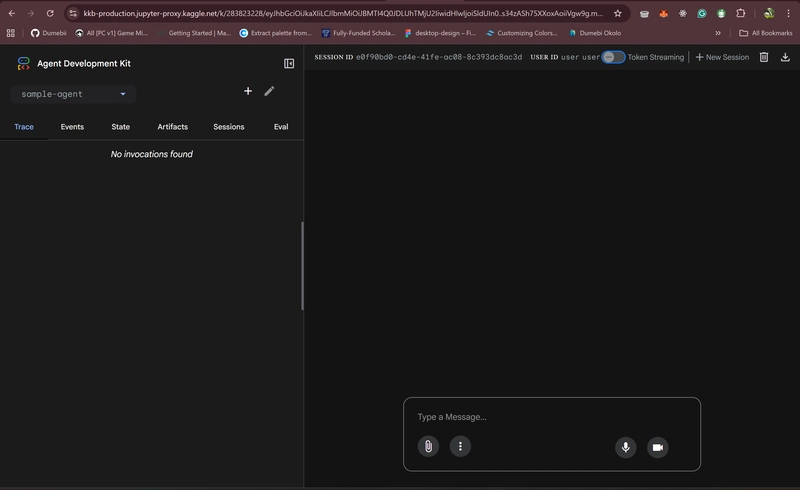800x490 pixels.
Task: Open the Artifacts tab
Action: (x=172, y=127)
